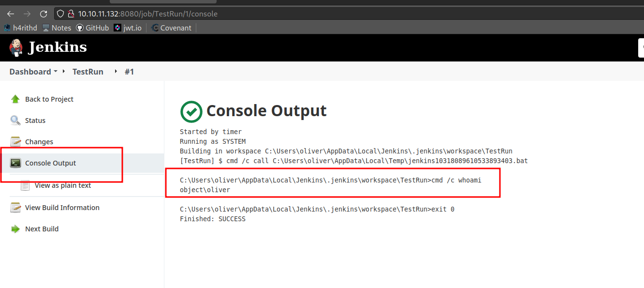This screenshot has width=644, height=288.
Task: Select Console Output in sidebar
Action: click(51, 163)
